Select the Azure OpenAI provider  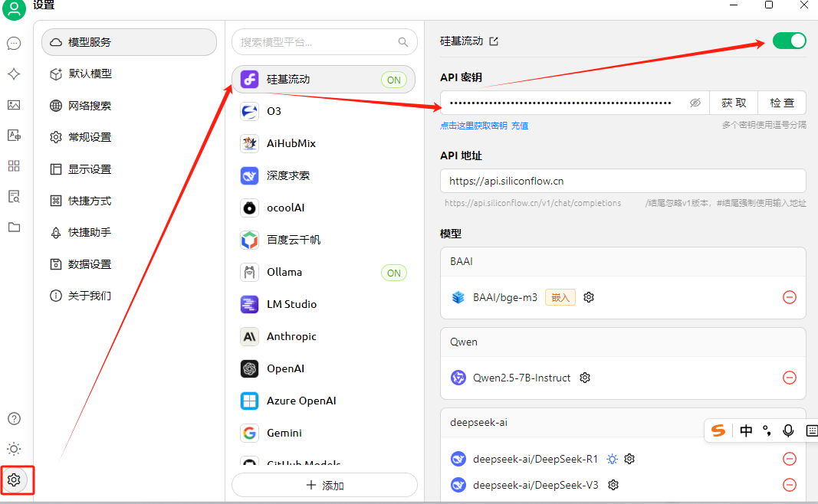click(x=324, y=401)
